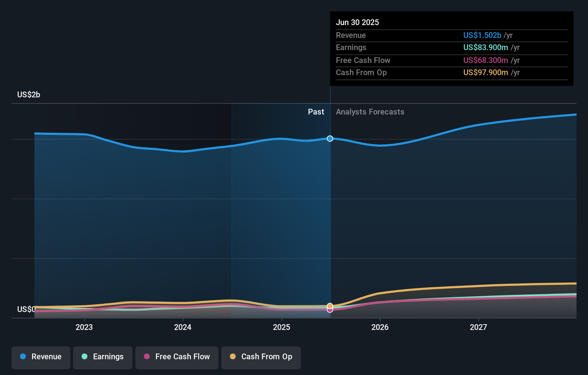The width and height of the screenshot is (588, 375).
Task: Click the US$83.900m earnings value in tooltip
Action: click(x=486, y=47)
